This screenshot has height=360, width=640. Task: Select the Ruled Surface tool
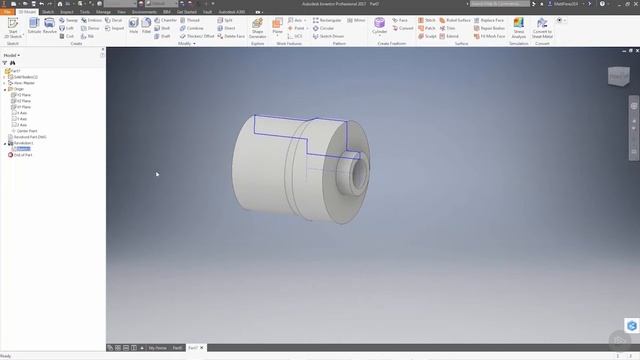pyautogui.click(x=455, y=20)
